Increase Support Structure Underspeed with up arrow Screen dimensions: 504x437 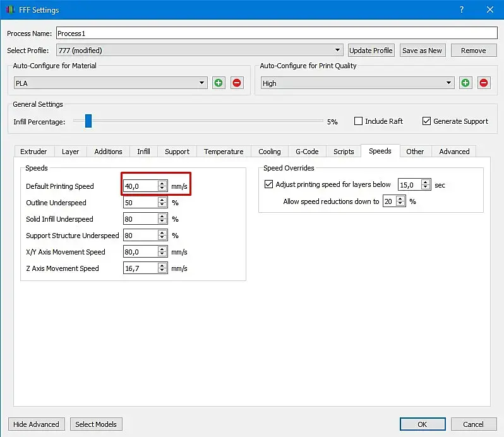[x=162, y=232]
